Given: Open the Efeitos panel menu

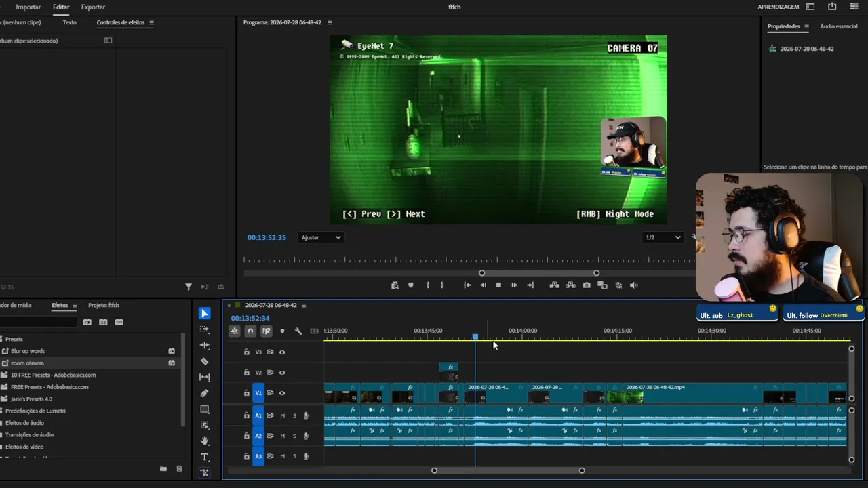Looking at the screenshot, I should pos(75,306).
